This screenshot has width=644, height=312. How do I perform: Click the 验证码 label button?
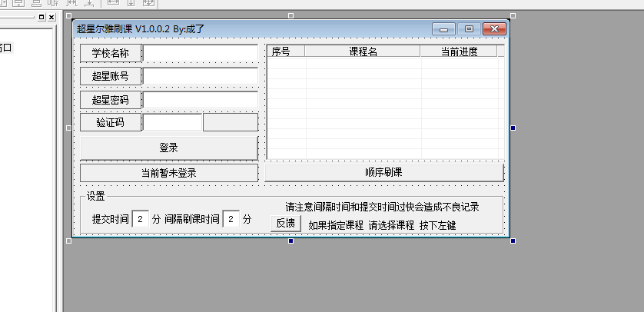click(x=111, y=122)
